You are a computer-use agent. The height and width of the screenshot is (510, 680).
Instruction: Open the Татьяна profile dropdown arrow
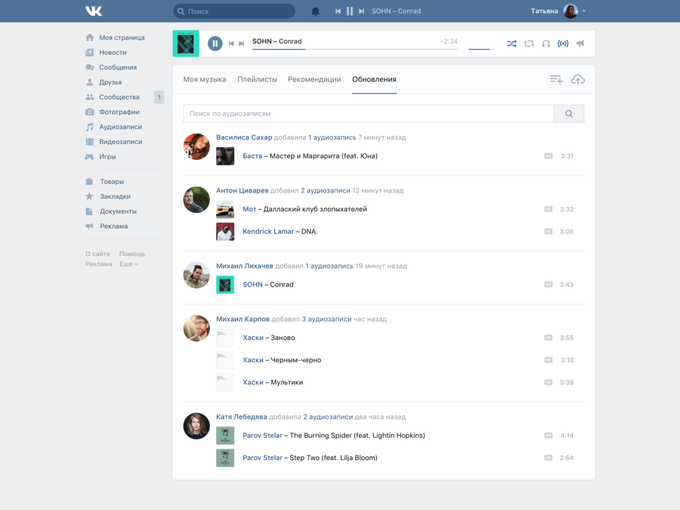584,11
